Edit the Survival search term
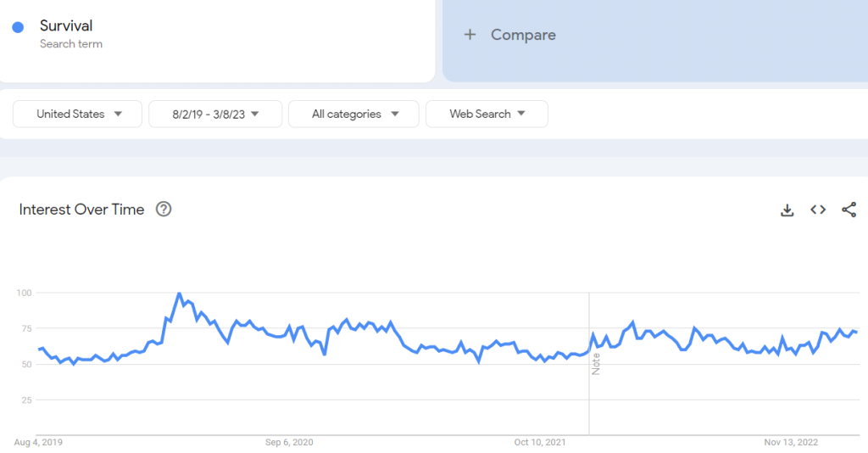The height and width of the screenshot is (453, 868). (x=66, y=26)
